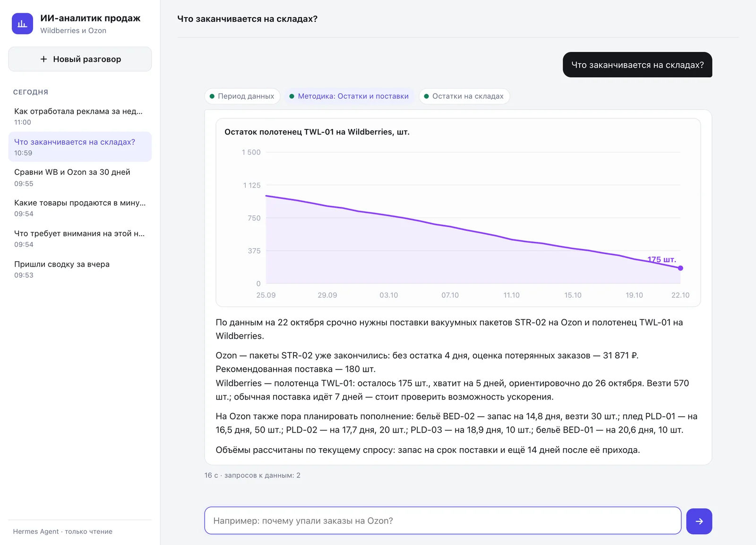
Task: Focus the question input field
Action: click(x=443, y=520)
